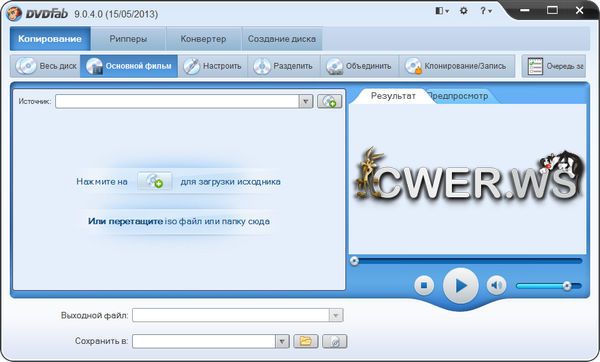Click the DVDFab logo icon
600x362 pixels.
[x=14, y=15]
